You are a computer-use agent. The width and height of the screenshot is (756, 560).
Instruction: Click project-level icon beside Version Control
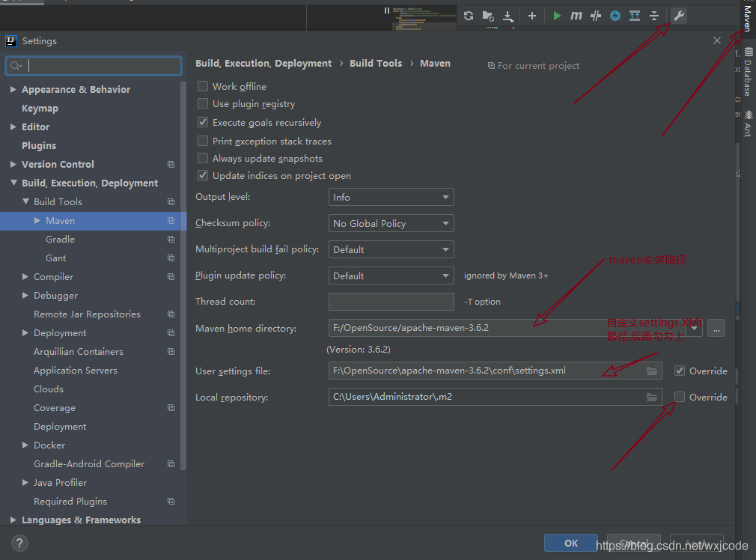pyautogui.click(x=171, y=165)
